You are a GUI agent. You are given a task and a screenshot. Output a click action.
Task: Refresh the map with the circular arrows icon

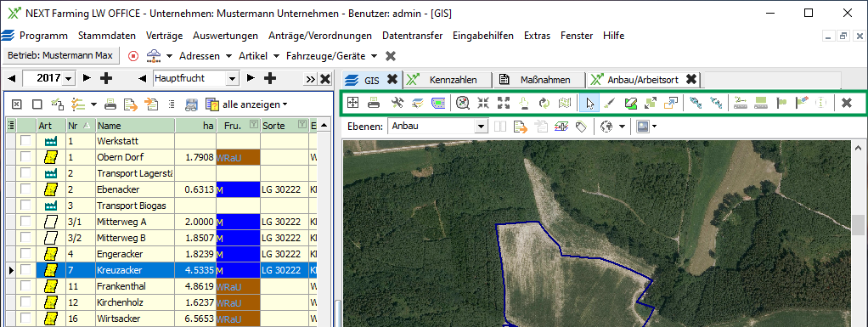(544, 103)
